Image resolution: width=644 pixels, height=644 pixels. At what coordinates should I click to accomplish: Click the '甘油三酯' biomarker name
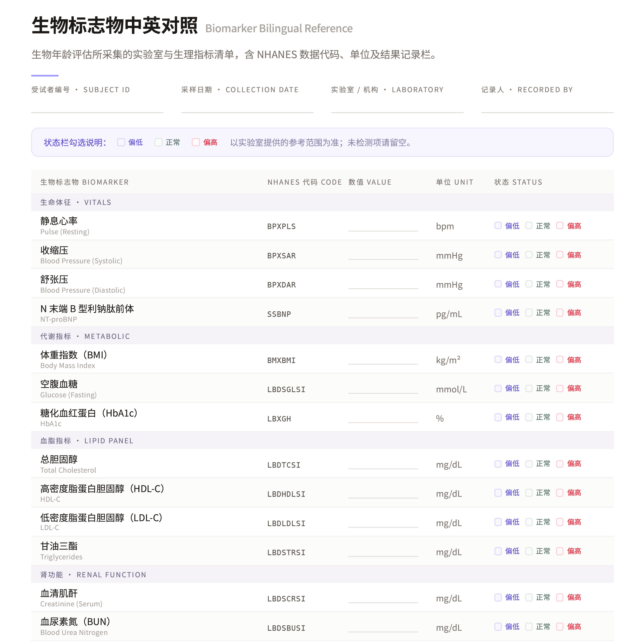59,546
